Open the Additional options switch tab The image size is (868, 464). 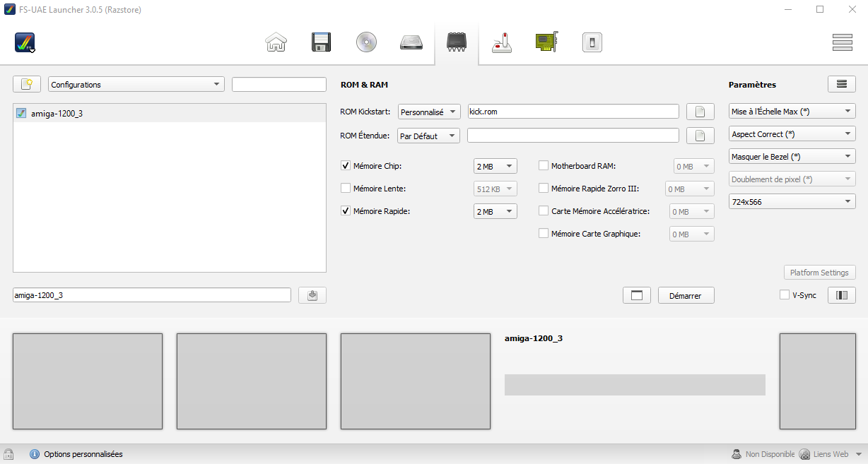pos(592,42)
